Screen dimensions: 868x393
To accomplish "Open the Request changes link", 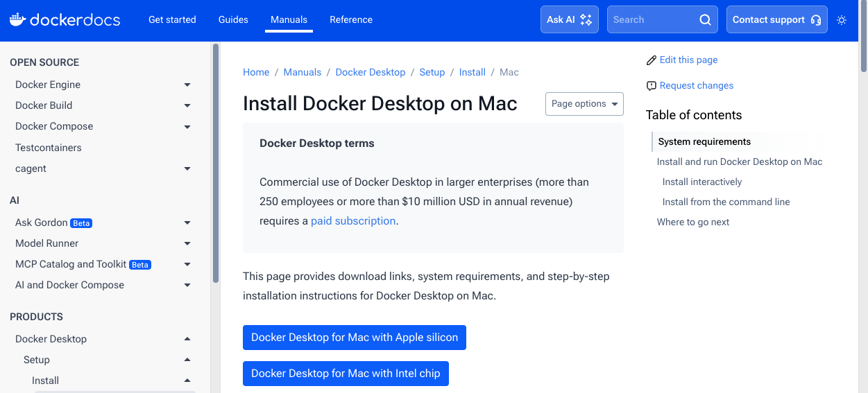I will tap(697, 86).
